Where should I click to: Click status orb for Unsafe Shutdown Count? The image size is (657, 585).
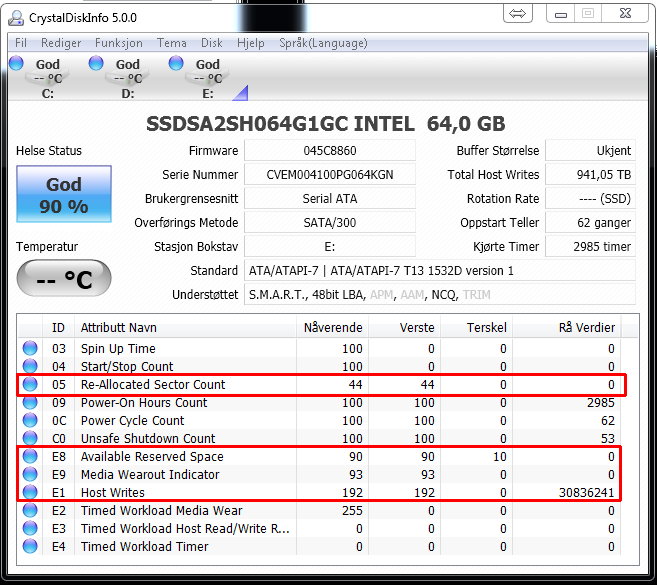(x=30, y=438)
